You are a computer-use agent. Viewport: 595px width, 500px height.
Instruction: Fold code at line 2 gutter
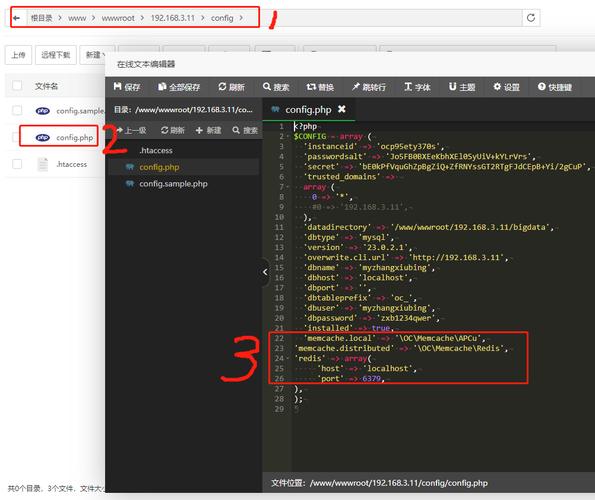click(x=288, y=137)
